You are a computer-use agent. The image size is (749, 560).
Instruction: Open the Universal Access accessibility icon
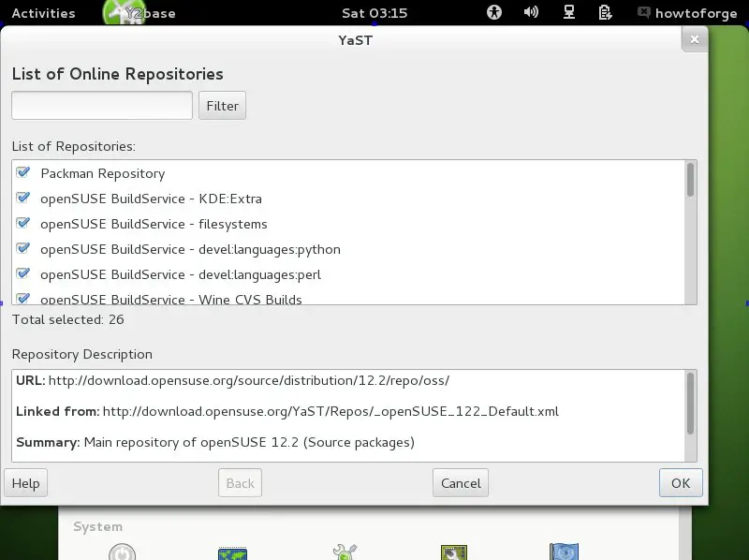pos(494,12)
